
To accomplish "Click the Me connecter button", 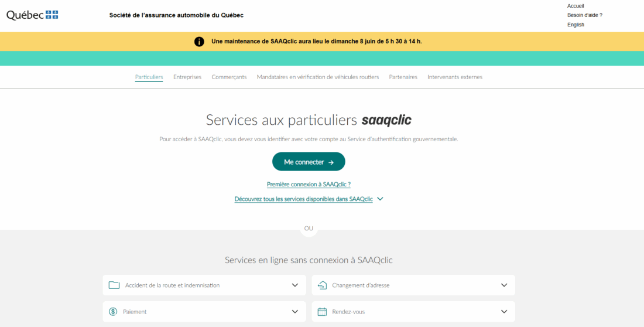I will coord(309,162).
